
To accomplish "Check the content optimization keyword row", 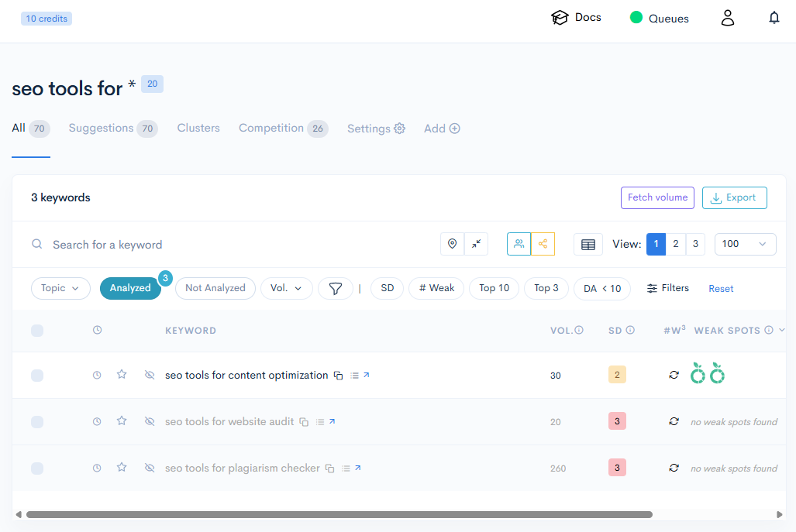I will coord(37,376).
